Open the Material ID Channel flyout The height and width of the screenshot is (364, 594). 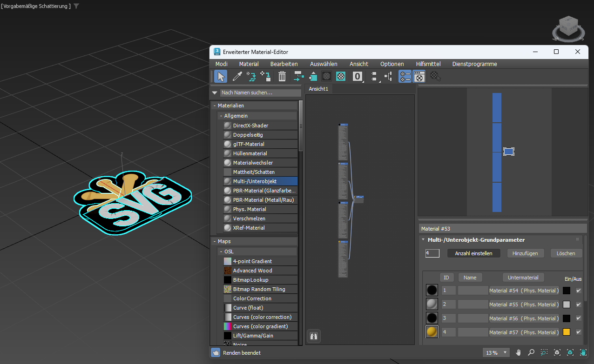coord(358,76)
